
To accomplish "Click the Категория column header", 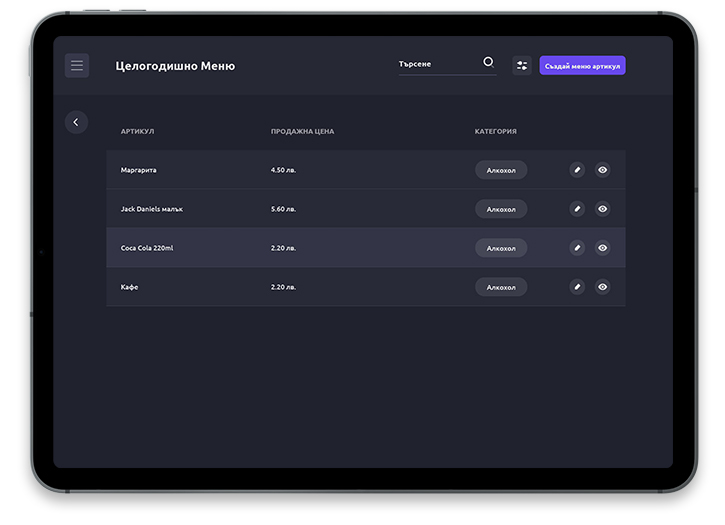I will tap(496, 131).
